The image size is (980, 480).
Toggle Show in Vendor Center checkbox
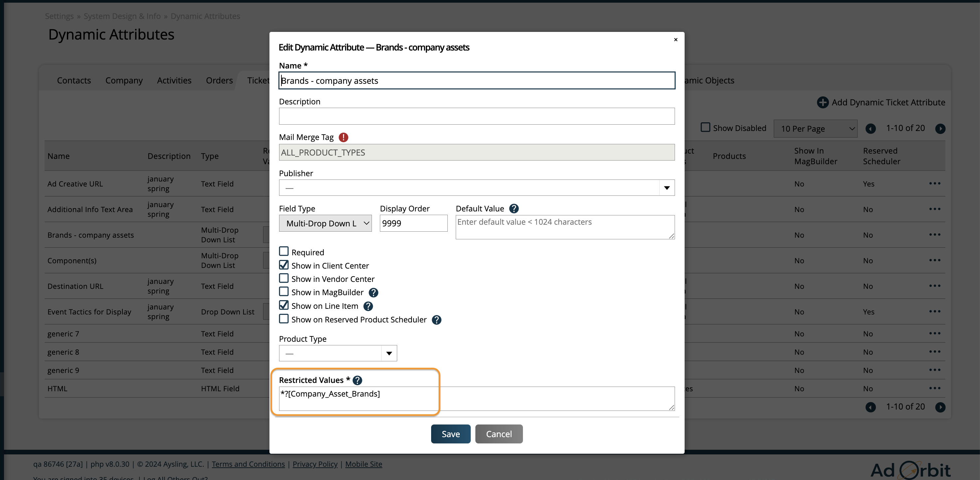pos(284,278)
